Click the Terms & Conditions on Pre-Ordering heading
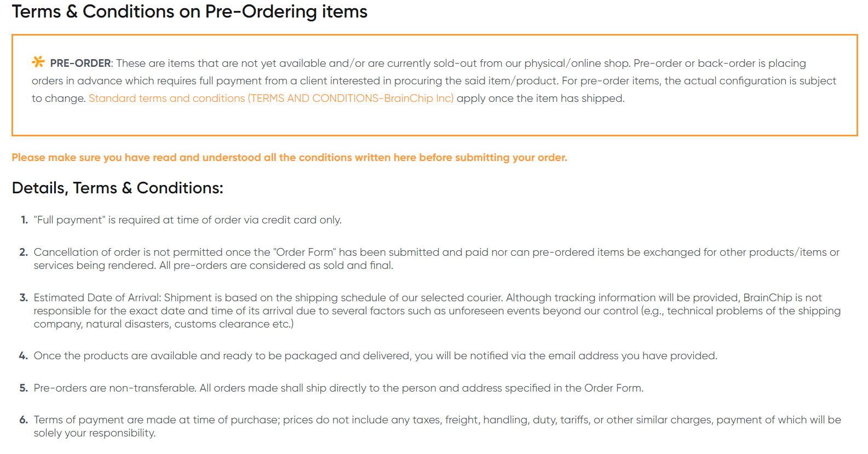 coord(189,12)
